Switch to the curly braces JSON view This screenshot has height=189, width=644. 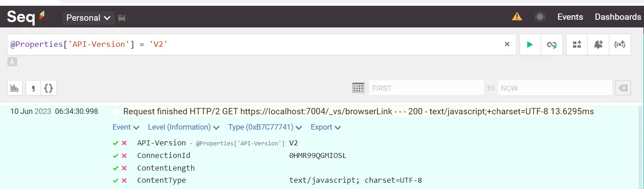point(49,88)
